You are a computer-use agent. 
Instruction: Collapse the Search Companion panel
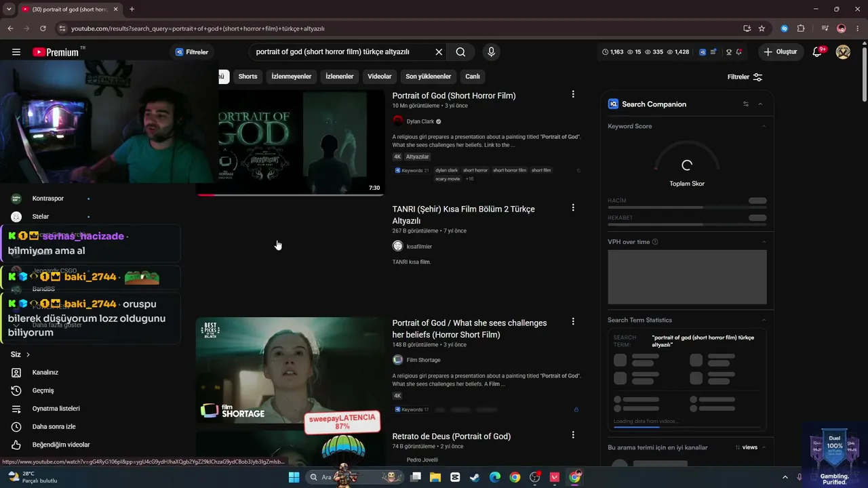[x=760, y=104]
